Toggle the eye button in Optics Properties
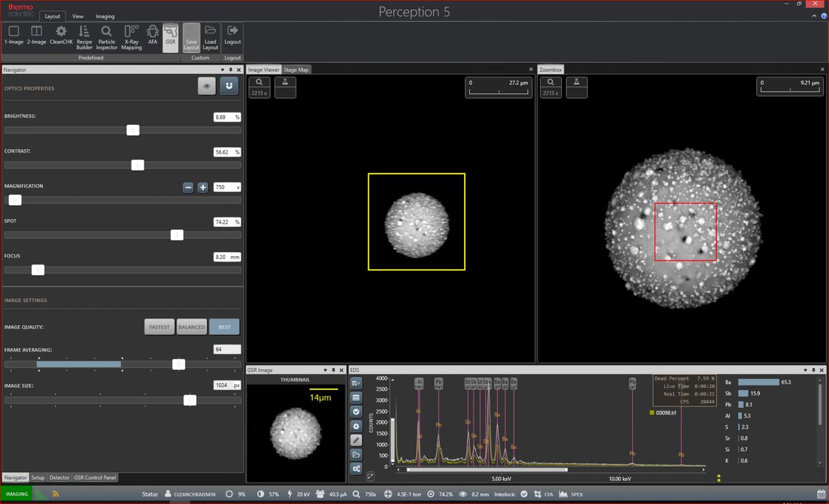Image resolution: width=829 pixels, height=504 pixels. [206, 86]
